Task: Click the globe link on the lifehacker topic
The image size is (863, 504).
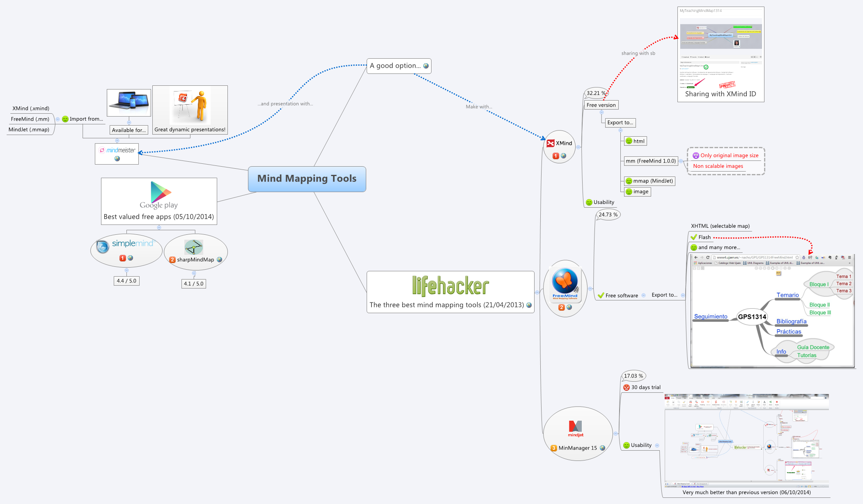Action: pyautogui.click(x=529, y=305)
